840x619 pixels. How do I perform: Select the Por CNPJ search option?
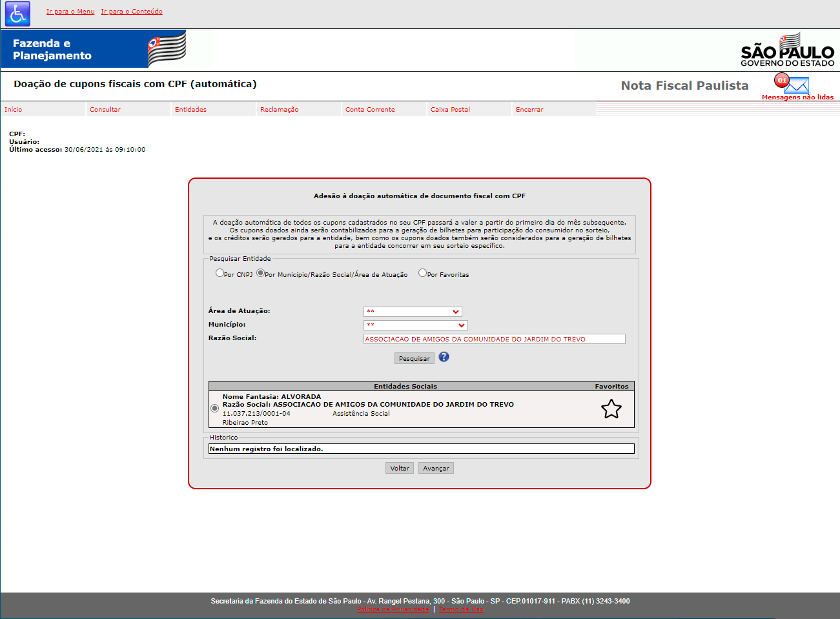tap(220, 273)
